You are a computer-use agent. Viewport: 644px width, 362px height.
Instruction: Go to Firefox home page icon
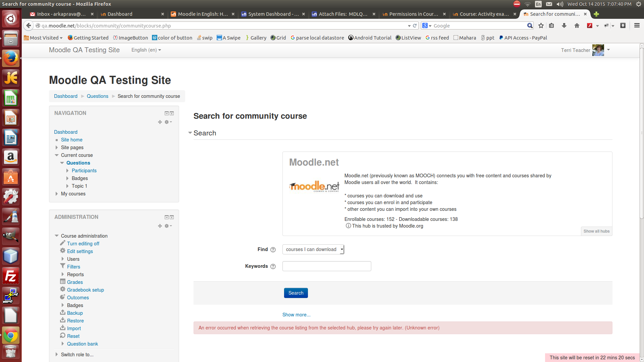(577, 25)
